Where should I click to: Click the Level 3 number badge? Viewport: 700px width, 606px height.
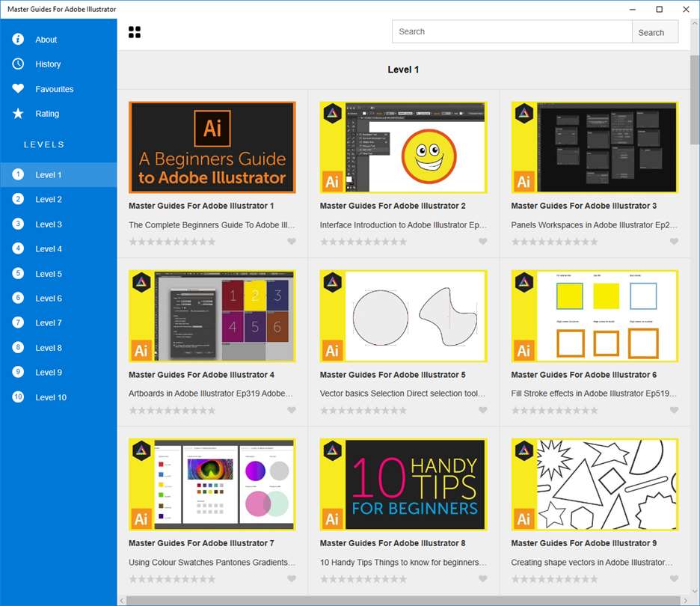18,224
